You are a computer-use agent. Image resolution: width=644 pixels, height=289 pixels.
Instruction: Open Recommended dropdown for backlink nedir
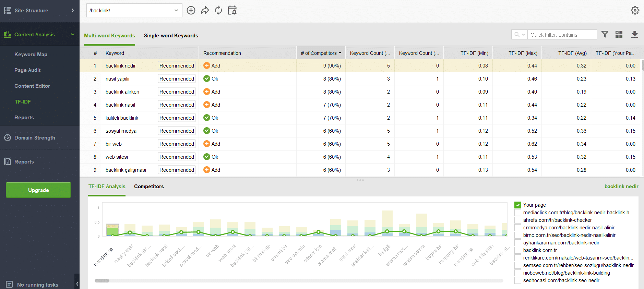coord(177,65)
